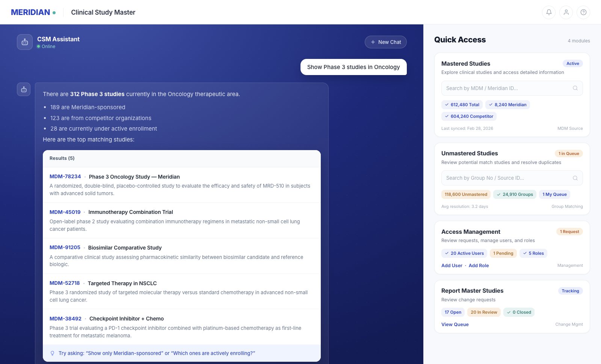Click the Add Role link
This screenshot has width=601, height=364.
[479, 265]
